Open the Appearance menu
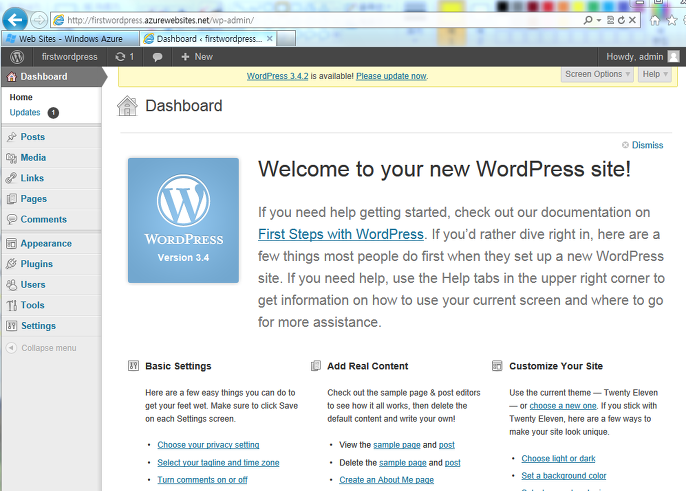 coord(46,244)
